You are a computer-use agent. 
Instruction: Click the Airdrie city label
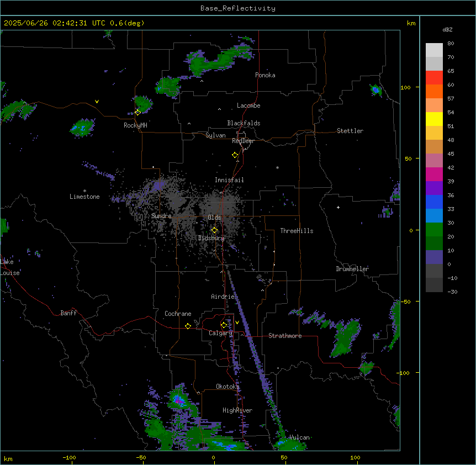coord(223,297)
